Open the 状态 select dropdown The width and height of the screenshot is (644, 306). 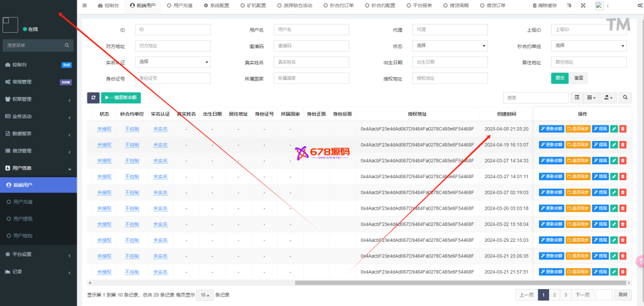point(450,46)
